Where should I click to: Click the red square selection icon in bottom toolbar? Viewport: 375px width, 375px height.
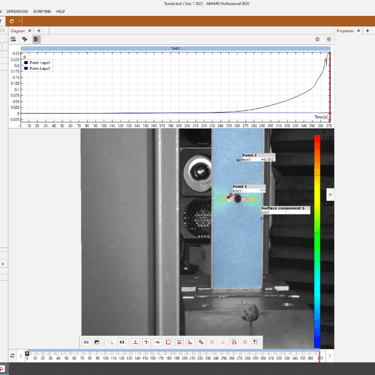point(168,342)
